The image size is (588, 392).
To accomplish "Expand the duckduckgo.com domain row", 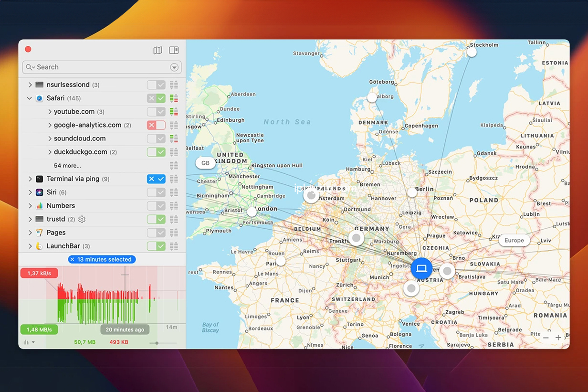I will 50,152.
